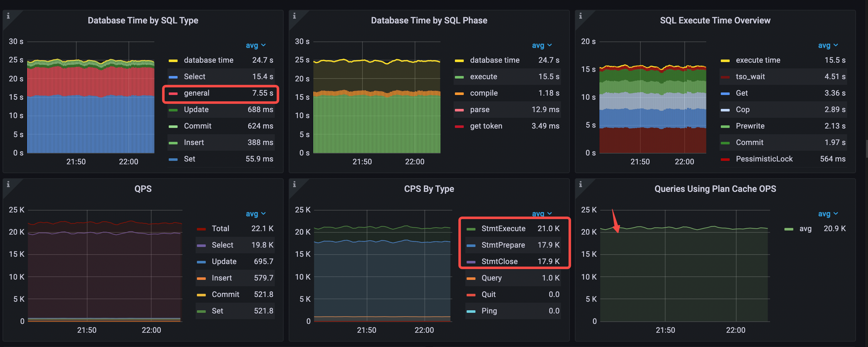This screenshot has height=347, width=868.
Task: Click the info icon on the QPS panel
Action: [8, 184]
